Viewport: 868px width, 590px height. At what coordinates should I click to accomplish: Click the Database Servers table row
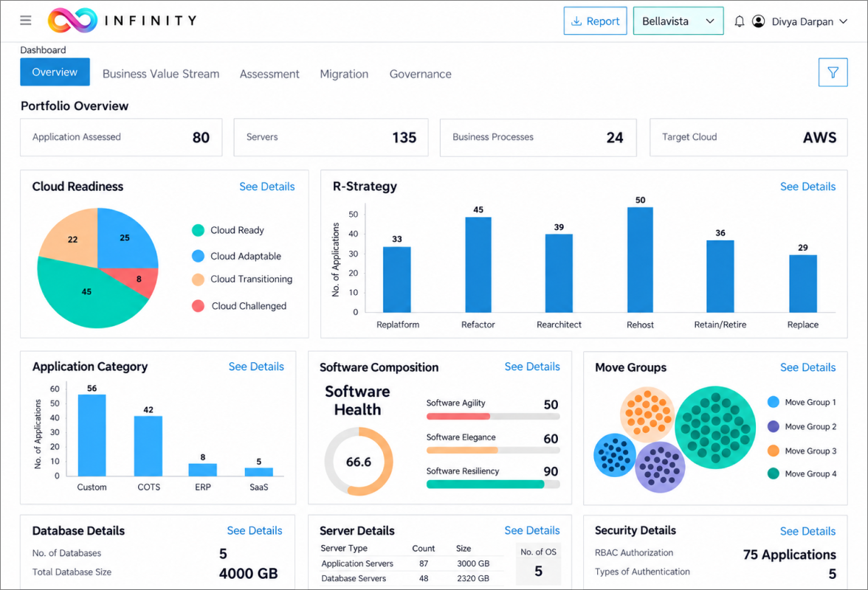[x=411, y=578]
